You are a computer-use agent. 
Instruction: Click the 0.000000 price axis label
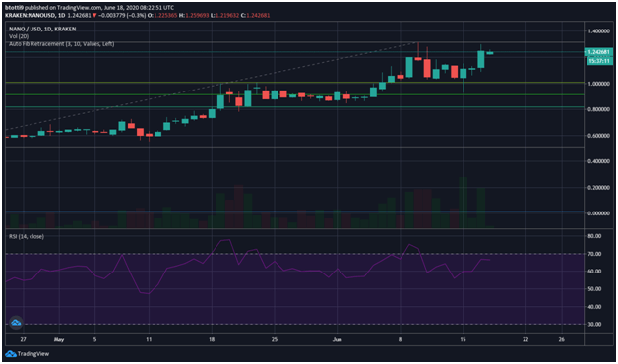point(599,213)
